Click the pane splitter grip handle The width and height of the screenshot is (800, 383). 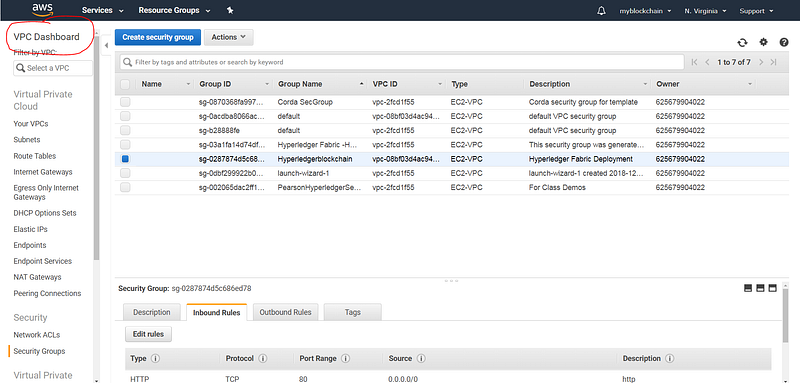(452, 281)
